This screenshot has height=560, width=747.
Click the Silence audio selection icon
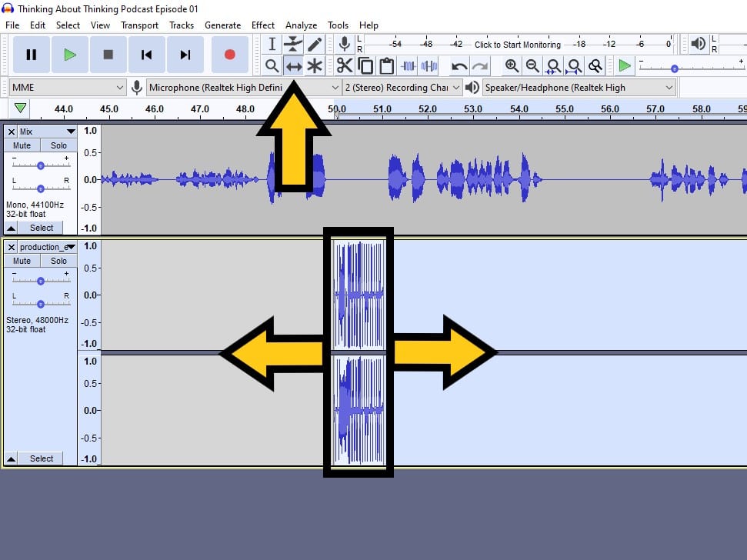pyautogui.click(x=429, y=65)
